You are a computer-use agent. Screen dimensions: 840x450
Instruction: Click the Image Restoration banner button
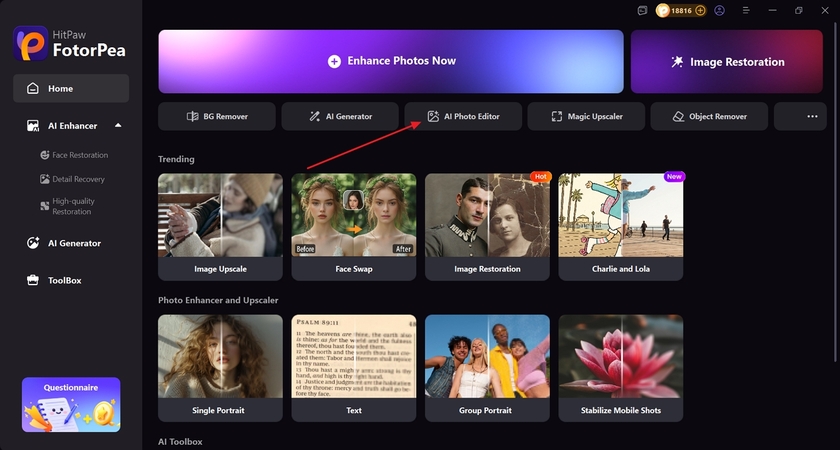[x=727, y=61]
